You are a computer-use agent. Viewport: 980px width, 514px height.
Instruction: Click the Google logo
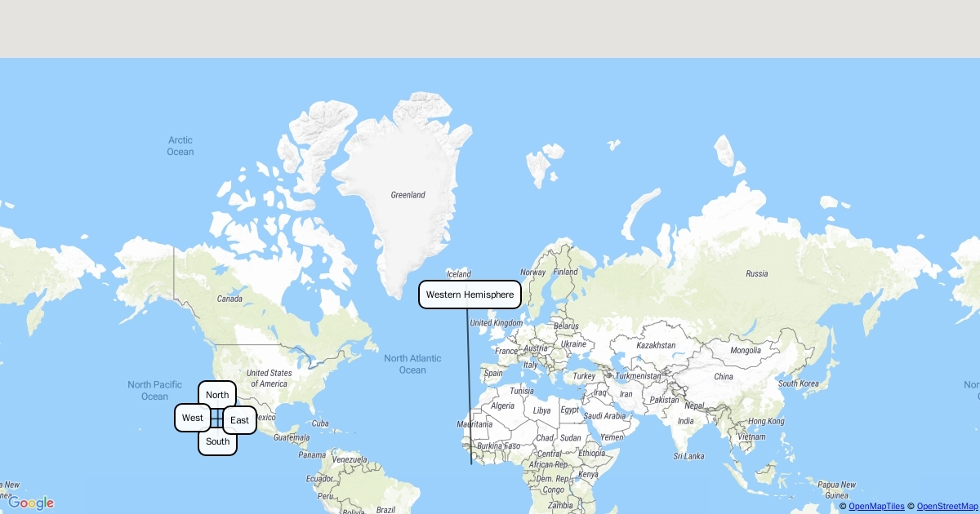pos(31,503)
